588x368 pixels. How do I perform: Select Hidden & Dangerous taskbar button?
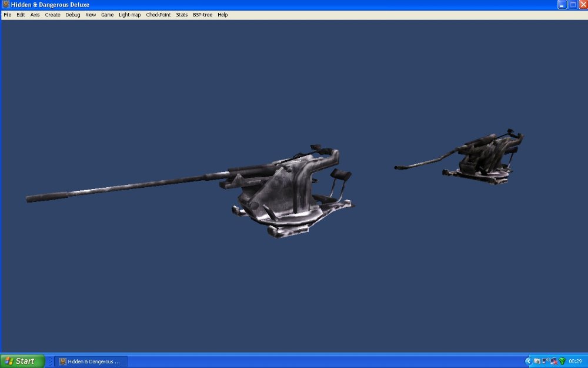91,362
